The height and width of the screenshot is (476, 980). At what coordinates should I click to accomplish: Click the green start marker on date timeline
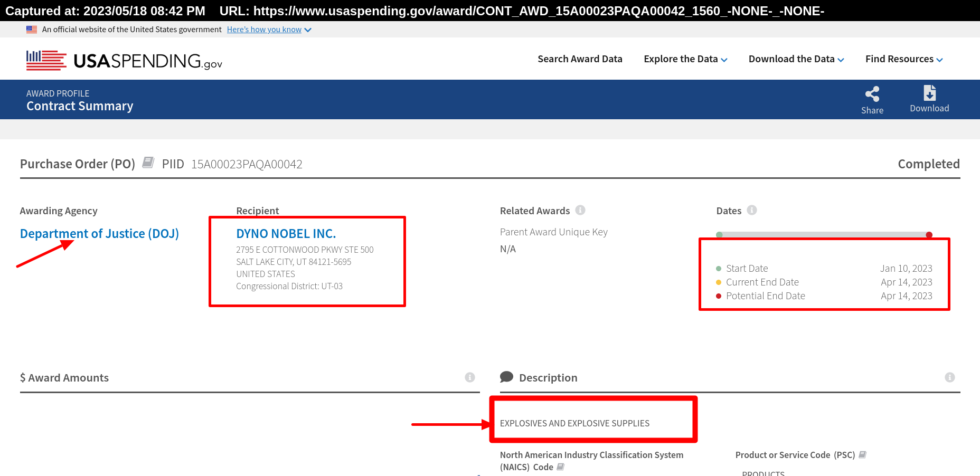[719, 235]
